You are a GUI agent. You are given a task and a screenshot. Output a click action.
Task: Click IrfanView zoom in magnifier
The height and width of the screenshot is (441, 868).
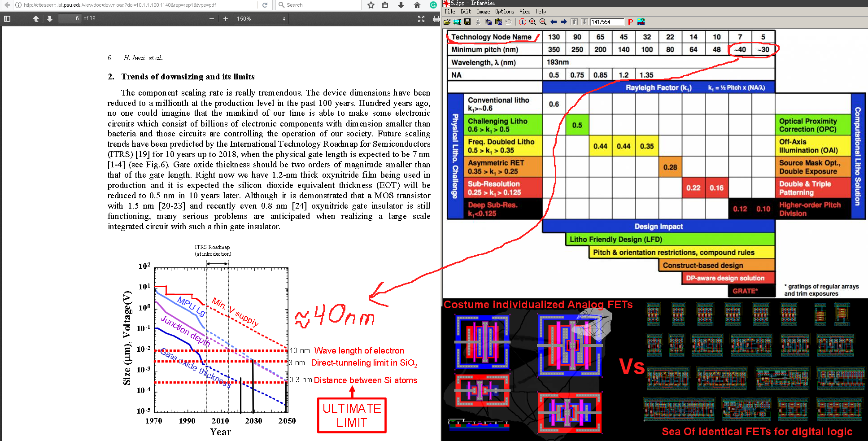[532, 22]
